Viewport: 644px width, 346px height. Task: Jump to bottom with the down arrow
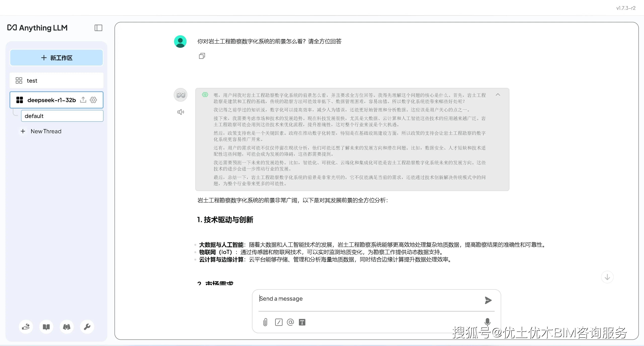[607, 277]
